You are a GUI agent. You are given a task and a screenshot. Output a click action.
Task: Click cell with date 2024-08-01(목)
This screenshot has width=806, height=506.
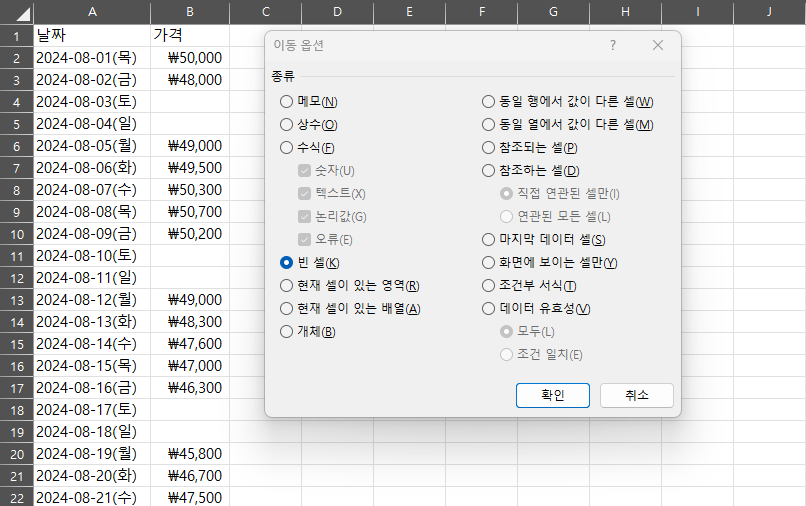tap(92, 58)
